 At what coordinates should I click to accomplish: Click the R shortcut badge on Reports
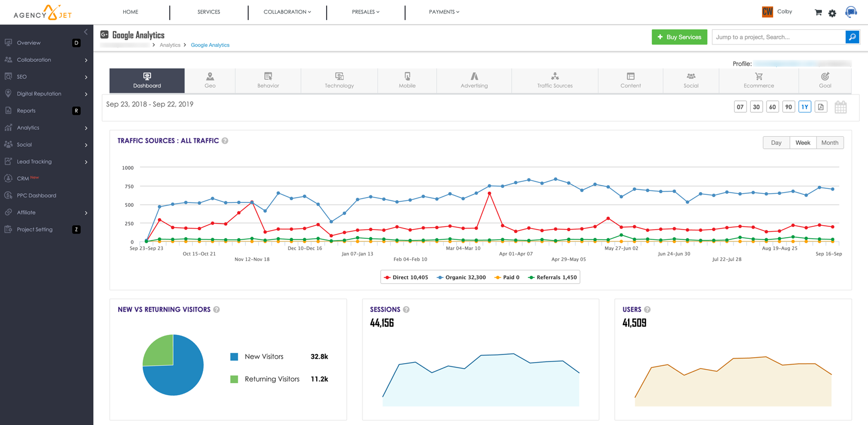pyautogui.click(x=76, y=111)
